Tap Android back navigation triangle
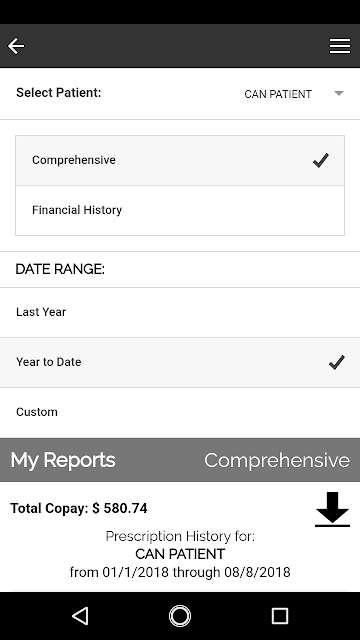Viewport: 360px width, 640px height. coord(80,616)
